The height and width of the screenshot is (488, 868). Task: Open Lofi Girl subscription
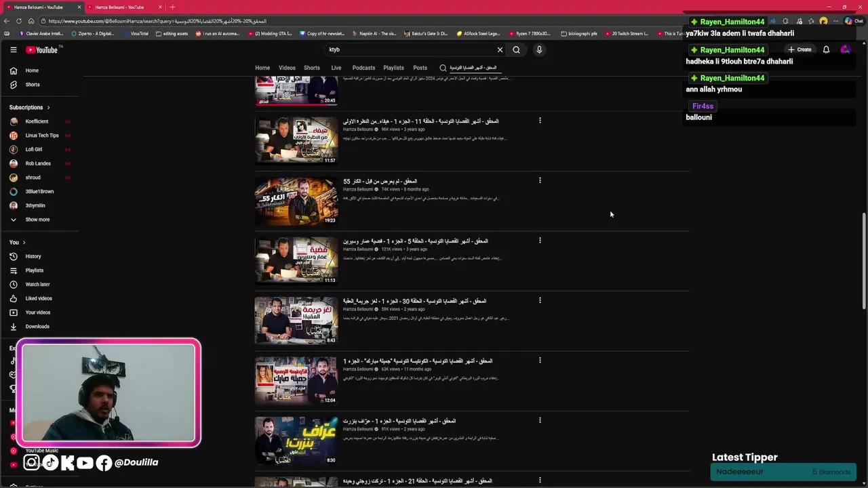34,149
